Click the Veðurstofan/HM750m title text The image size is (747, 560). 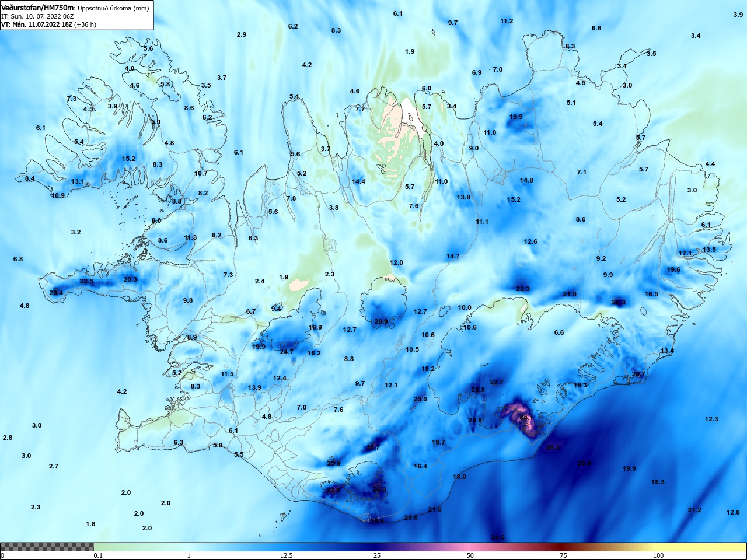click(38, 8)
